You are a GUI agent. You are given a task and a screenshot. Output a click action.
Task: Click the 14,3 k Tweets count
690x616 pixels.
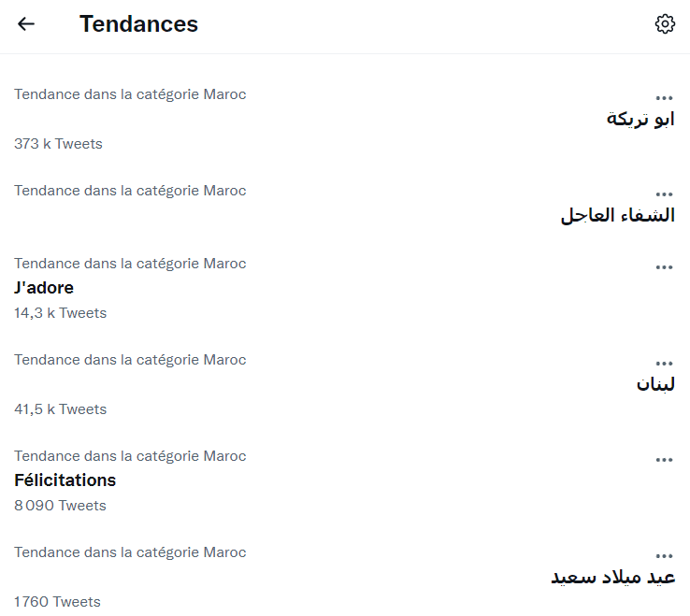(60, 313)
